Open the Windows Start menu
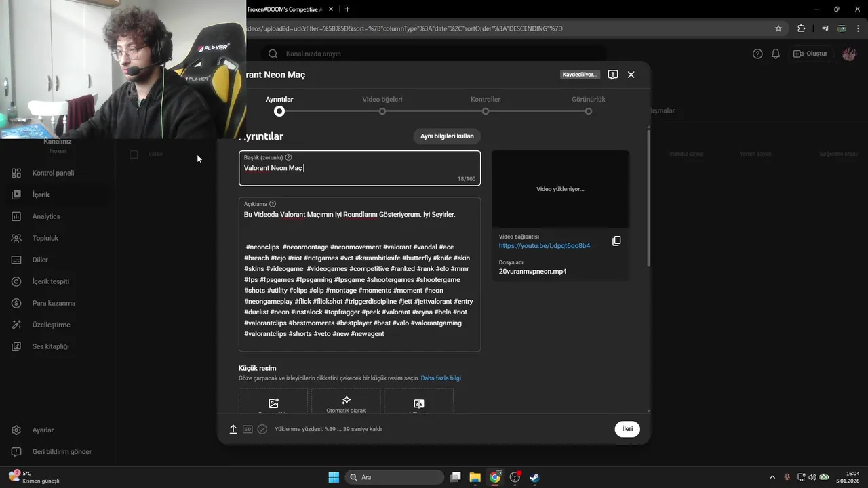868x488 pixels. coord(334,477)
